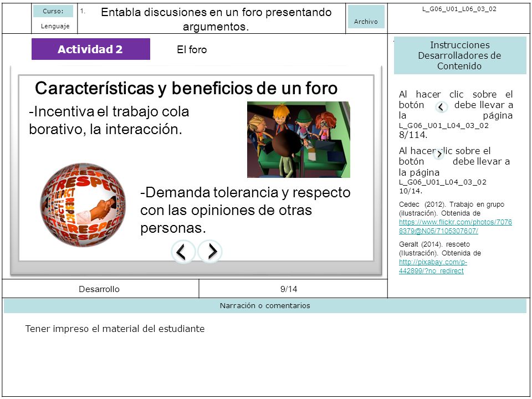Open the flickr.com photo link
532x399 pixels.
[456, 226]
